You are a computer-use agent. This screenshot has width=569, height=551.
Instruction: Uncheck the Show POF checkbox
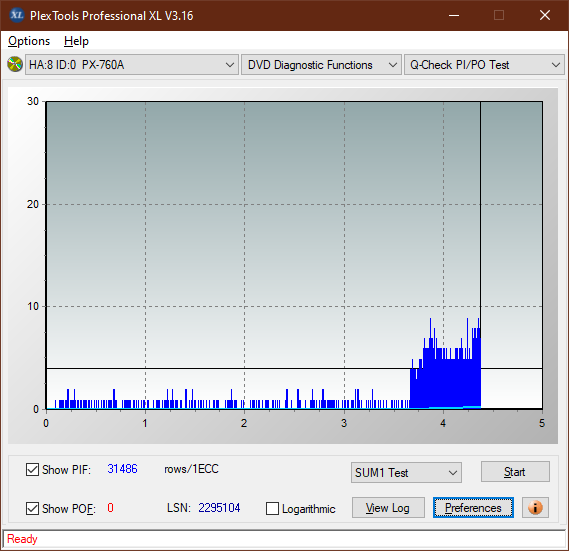coord(32,508)
